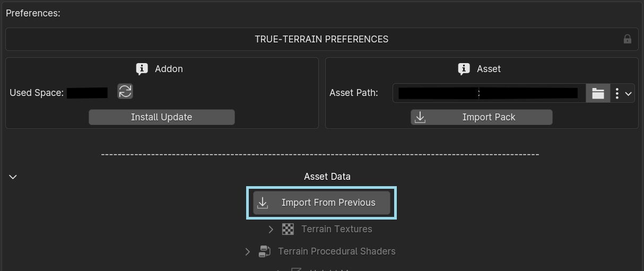
Task: Click the Import From Previous button
Action: [321, 203]
